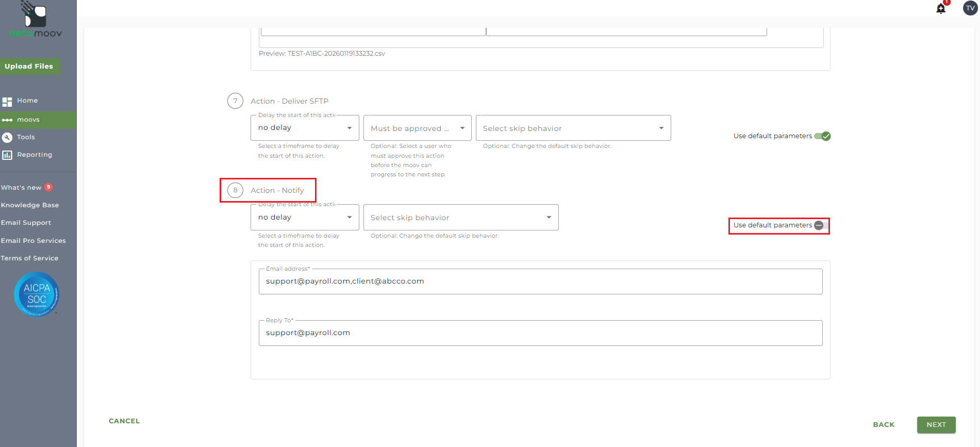980x447 pixels.
Task: Enable default parameters for Notify action
Action: point(822,225)
